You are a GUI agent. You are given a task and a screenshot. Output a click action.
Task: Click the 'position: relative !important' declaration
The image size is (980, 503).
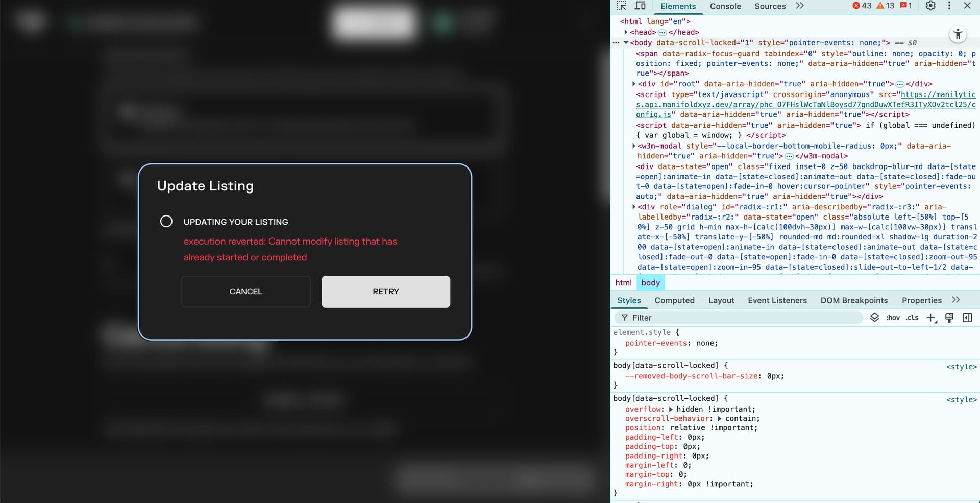pos(692,428)
